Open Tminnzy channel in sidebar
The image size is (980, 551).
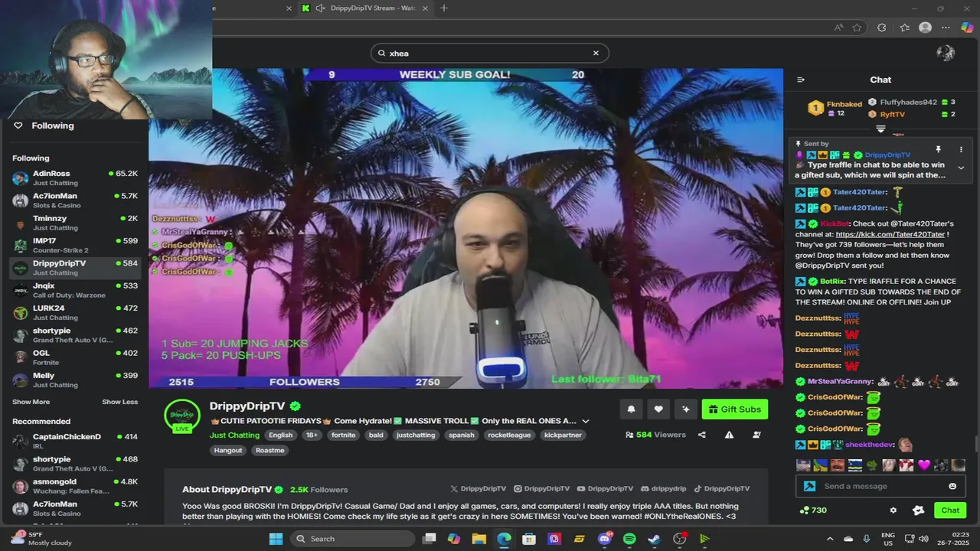point(75,223)
